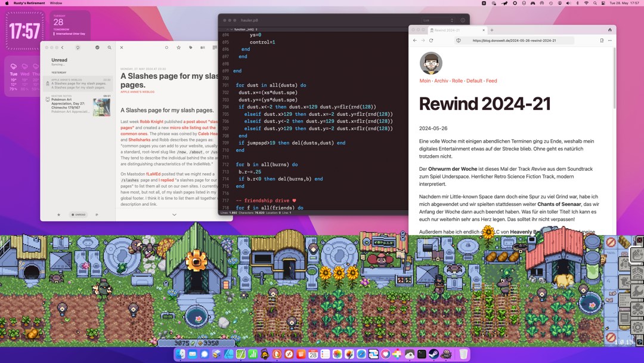Open DuckDuckGo browser from the Dock
Screen dimensions: 644x363
coord(277,354)
